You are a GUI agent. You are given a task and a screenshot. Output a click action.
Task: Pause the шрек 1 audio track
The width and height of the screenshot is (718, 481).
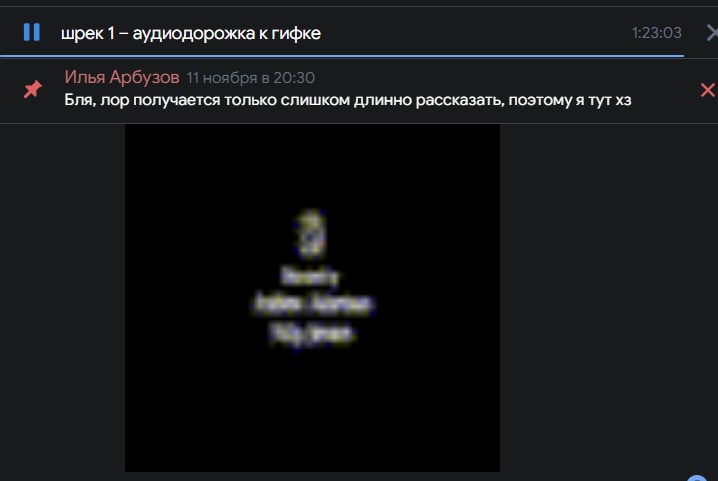32,33
